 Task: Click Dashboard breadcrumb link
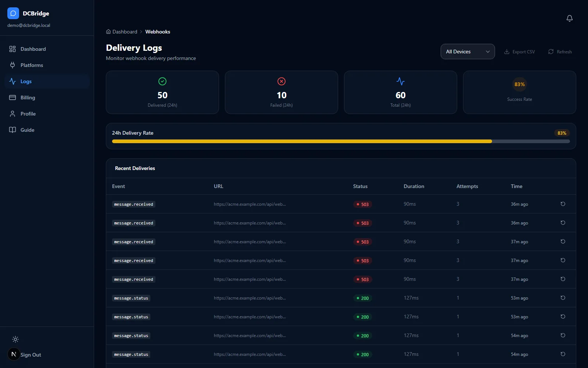coord(122,32)
